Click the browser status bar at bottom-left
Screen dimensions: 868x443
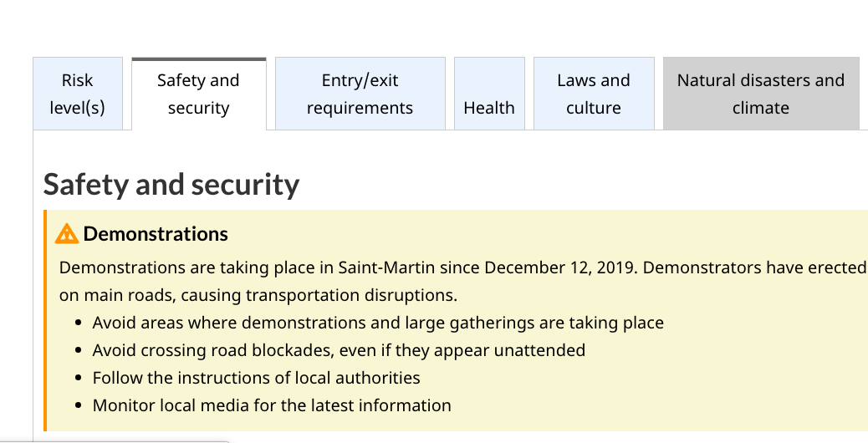(114, 442)
